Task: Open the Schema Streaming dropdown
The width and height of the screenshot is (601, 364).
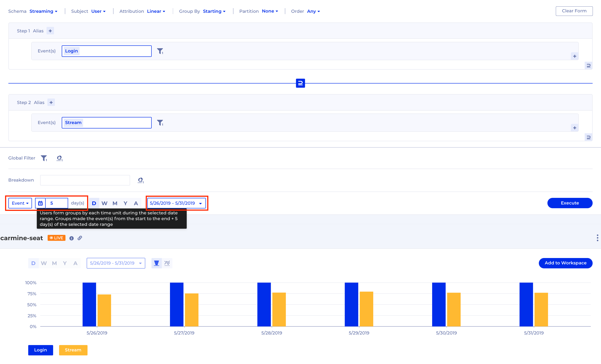Action: click(43, 11)
